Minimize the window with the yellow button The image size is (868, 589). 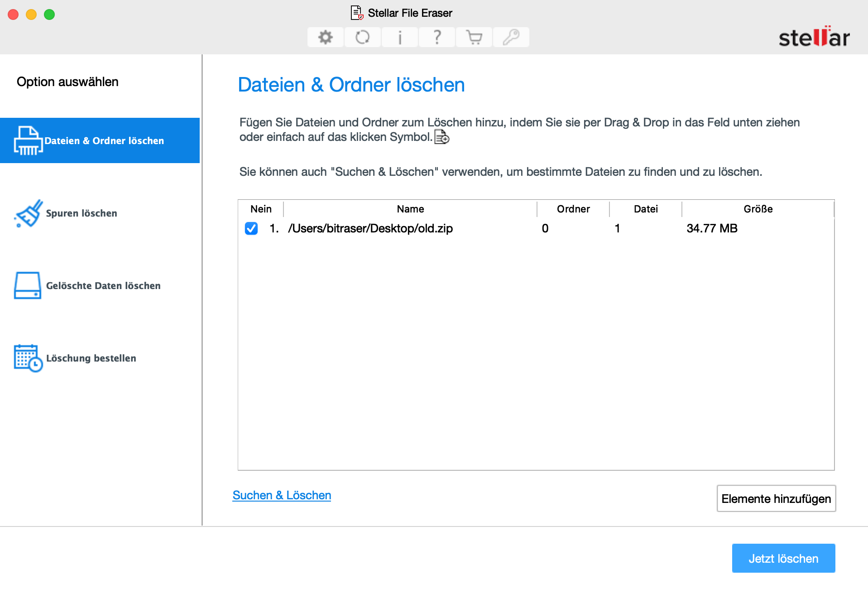click(31, 14)
